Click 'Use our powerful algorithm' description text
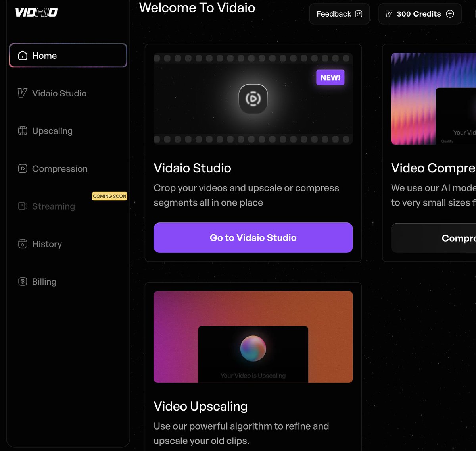The image size is (476, 451). tap(241, 434)
